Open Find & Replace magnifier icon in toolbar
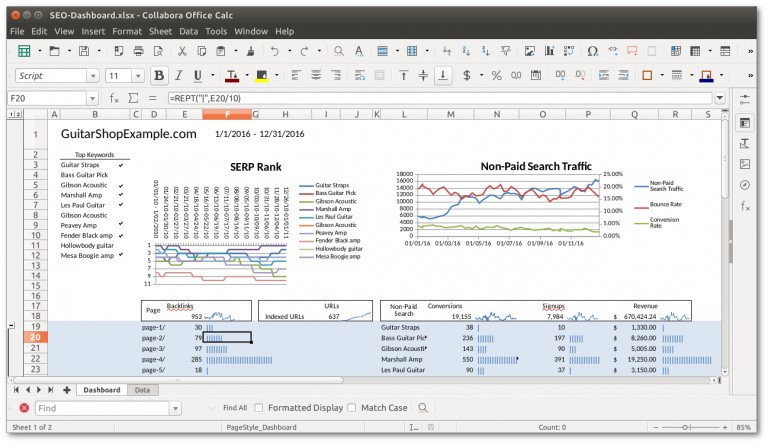Image resolution: width=768 pixels, height=444 pixels. [338, 51]
